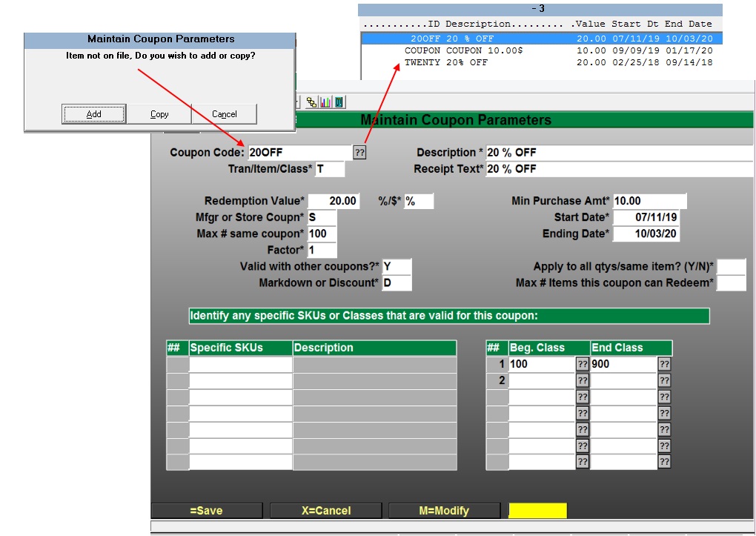
Task: Click the Tran/Item/Class field
Action: [x=330, y=169]
